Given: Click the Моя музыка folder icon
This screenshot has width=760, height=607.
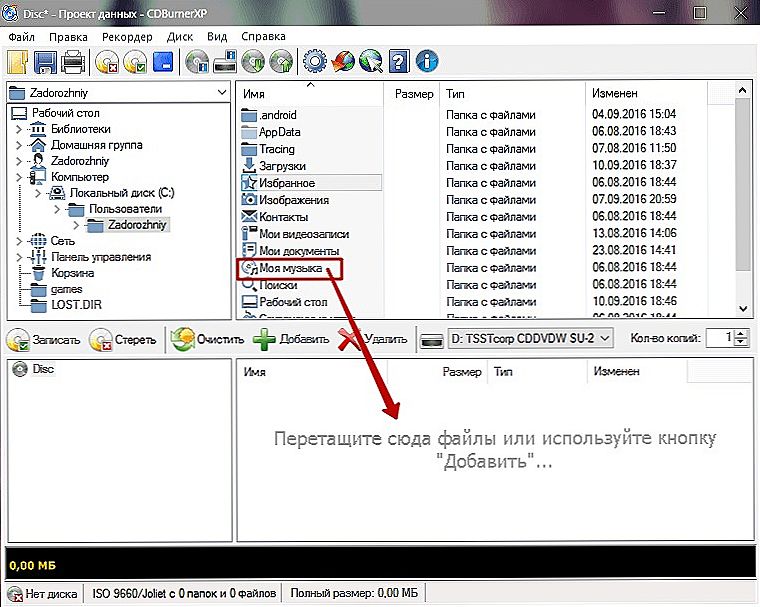Looking at the screenshot, I should click(249, 268).
